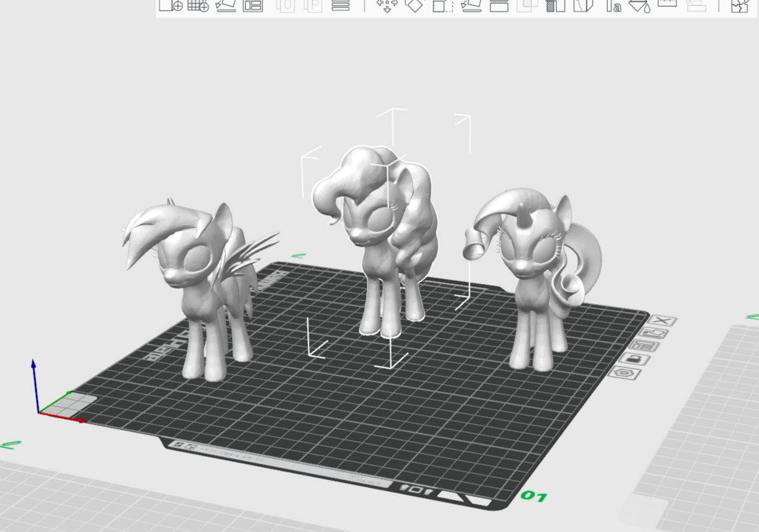Image resolution: width=759 pixels, height=532 pixels.
Task: Open Variable layer height tool
Action: 341,6
